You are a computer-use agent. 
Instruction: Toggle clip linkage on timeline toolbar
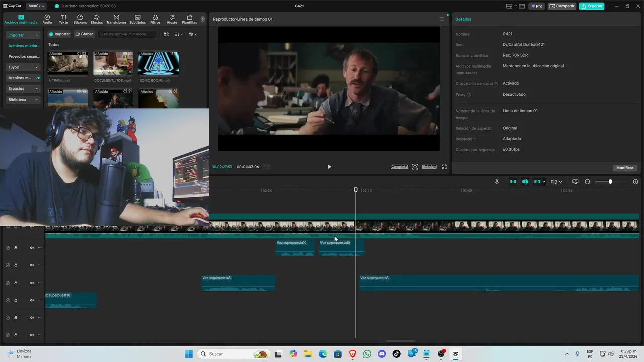537,182
